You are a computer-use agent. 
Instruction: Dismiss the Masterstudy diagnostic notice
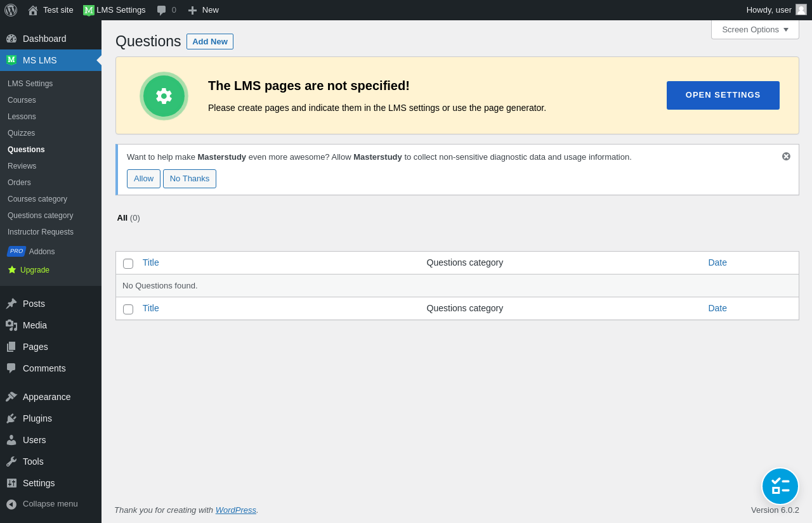(x=786, y=157)
